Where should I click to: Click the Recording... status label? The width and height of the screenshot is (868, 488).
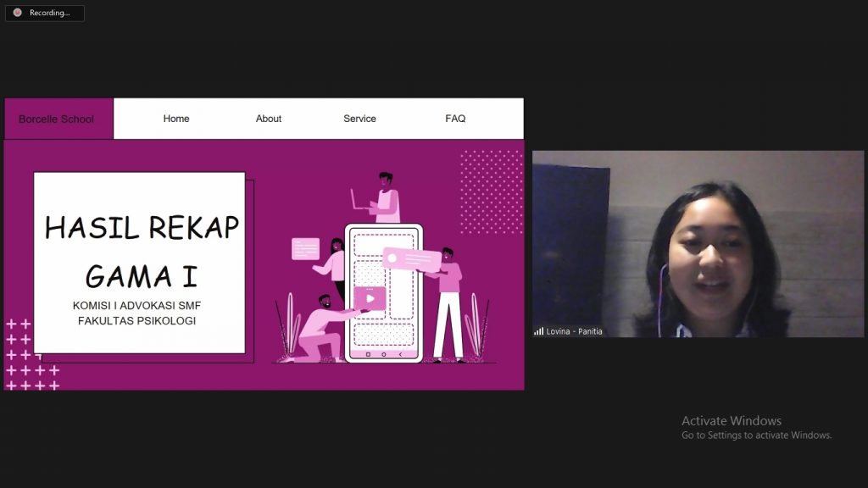pyautogui.click(x=50, y=13)
